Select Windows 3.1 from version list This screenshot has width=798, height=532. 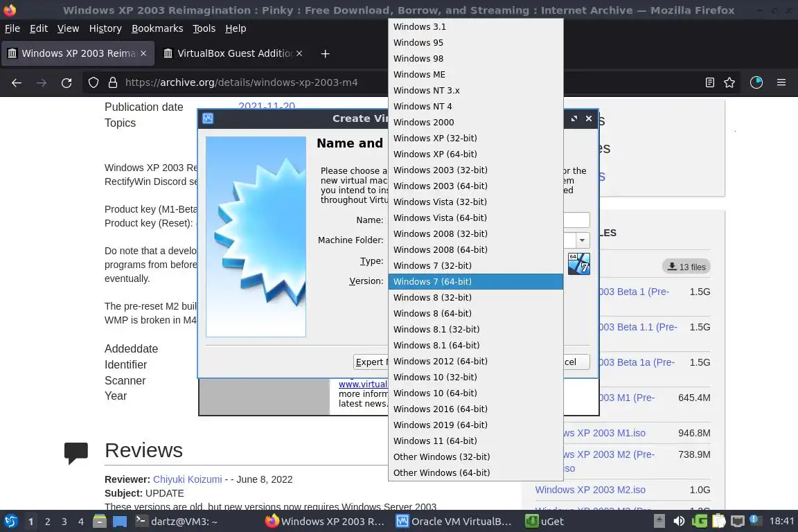475,26
